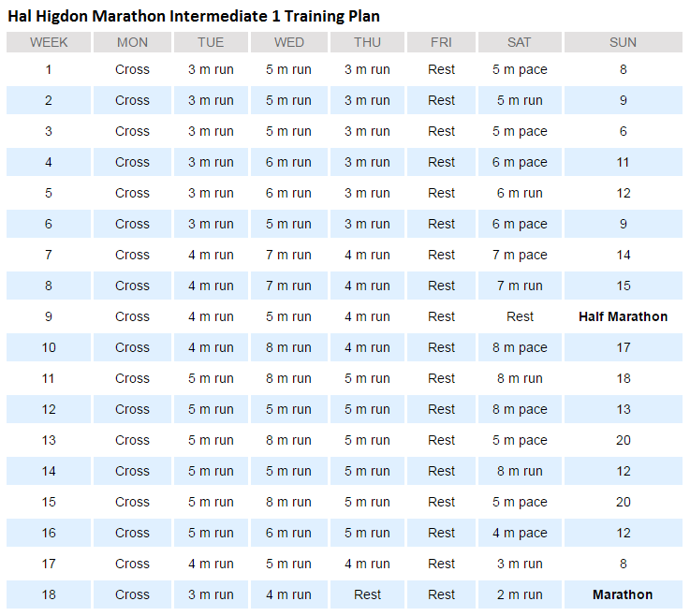Click Thursday's Rest cell in week 18
Image resolution: width=690 pixels, height=616 pixels.
pyautogui.click(x=367, y=594)
